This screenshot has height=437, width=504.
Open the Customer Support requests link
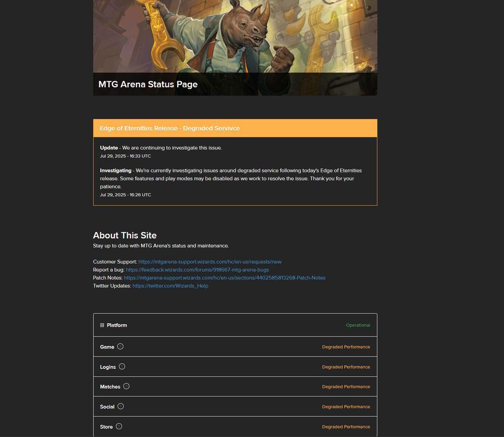coord(210,262)
